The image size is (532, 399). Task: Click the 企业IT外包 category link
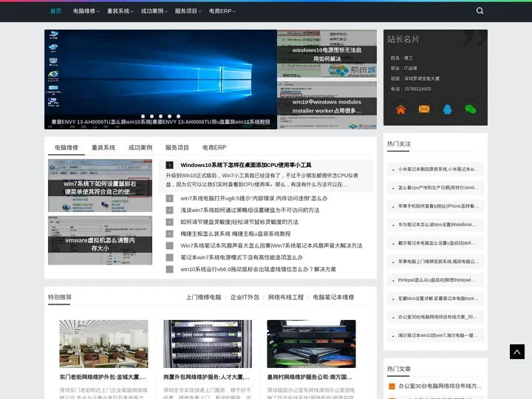coord(245,297)
